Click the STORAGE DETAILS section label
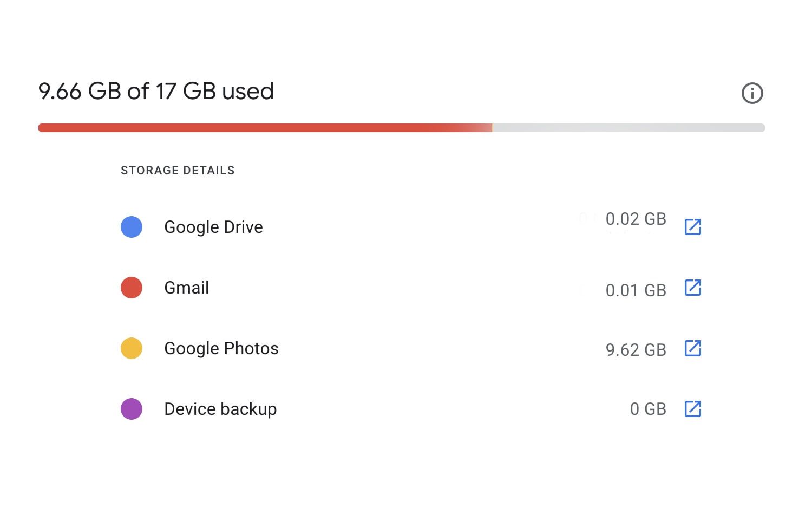This screenshot has height=514, width=812. [x=178, y=170]
